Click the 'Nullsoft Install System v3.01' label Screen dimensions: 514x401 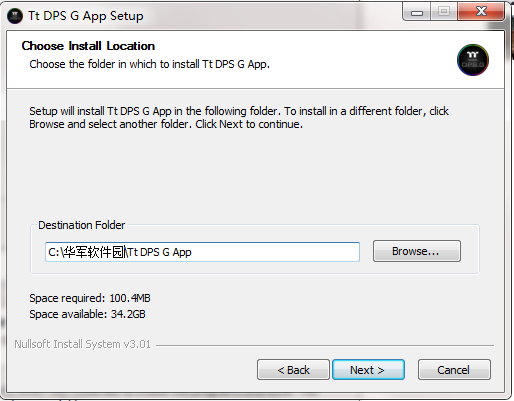82,344
